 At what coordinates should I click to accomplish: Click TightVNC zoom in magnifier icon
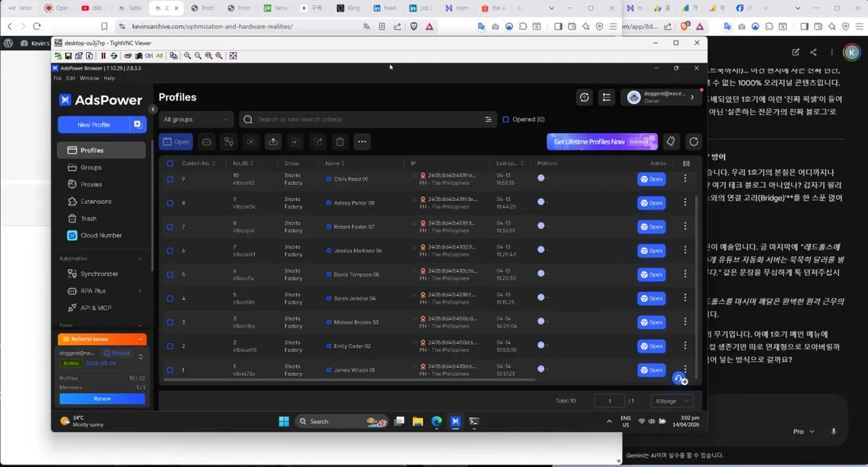[187, 56]
